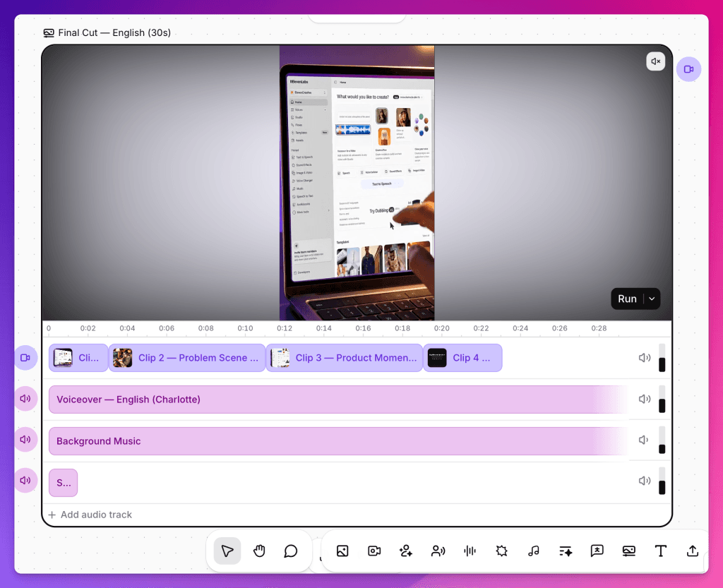The width and height of the screenshot is (723, 588).
Task: Mute the bottom S... audio track
Action: [644, 481]
